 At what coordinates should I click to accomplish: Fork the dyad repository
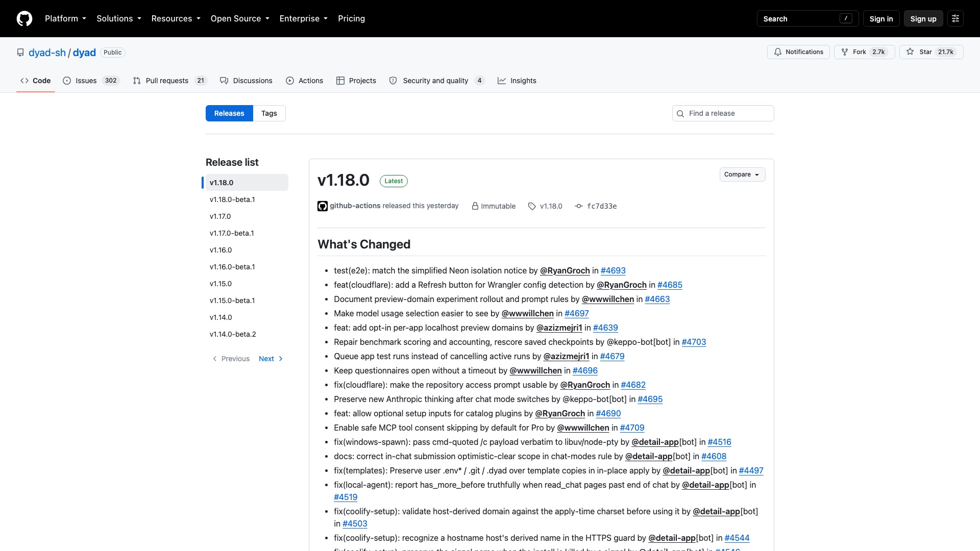(x=864, y=52)
